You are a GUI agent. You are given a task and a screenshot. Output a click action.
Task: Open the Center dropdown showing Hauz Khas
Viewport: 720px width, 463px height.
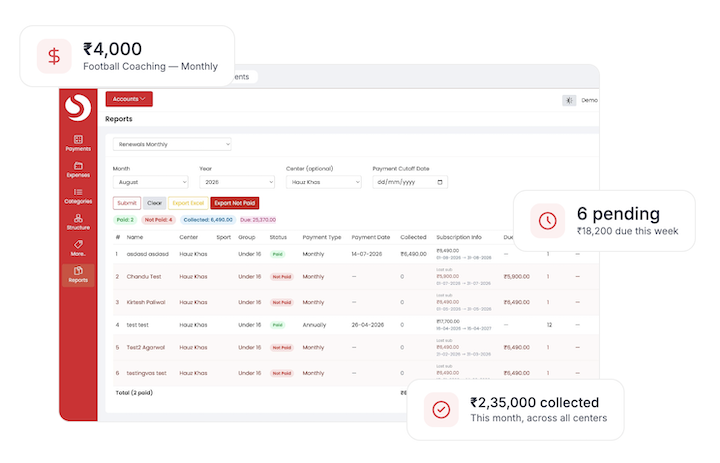click(324, 182)
